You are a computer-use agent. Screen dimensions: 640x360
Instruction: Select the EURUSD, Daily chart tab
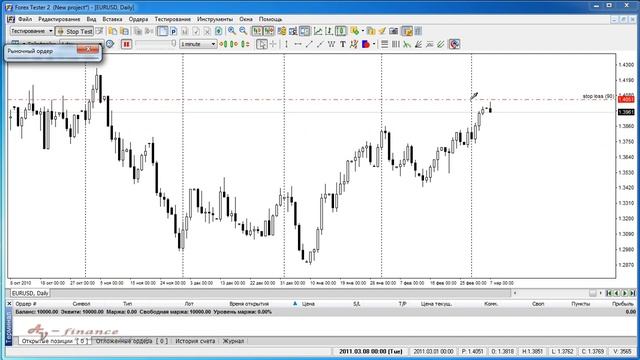[30, 293]
